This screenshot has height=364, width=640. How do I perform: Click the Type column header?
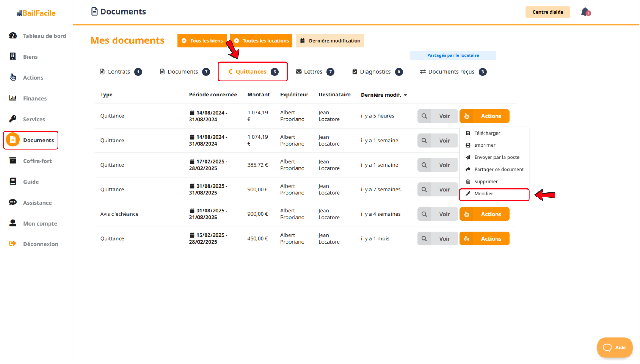point(106,95)
